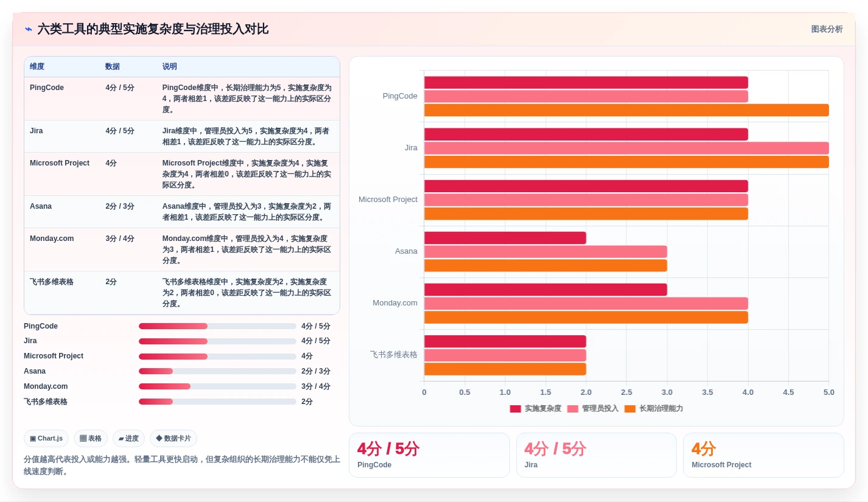Click the Microsoft Project progress bar
Image resolution: width=868 pixels, height=502 pixels.
coord(217,357)
